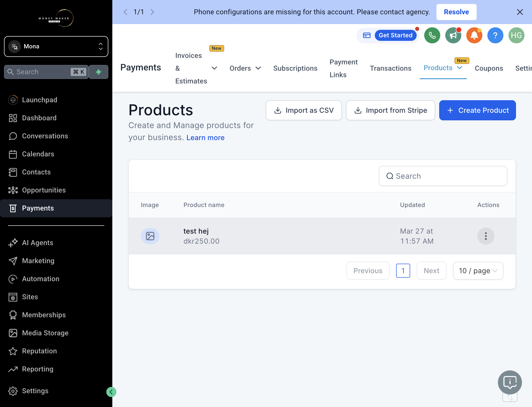Viewport: 532px width, 407px height.
Task: Switch to the Subscriptions tab
Action: point(295,68)
